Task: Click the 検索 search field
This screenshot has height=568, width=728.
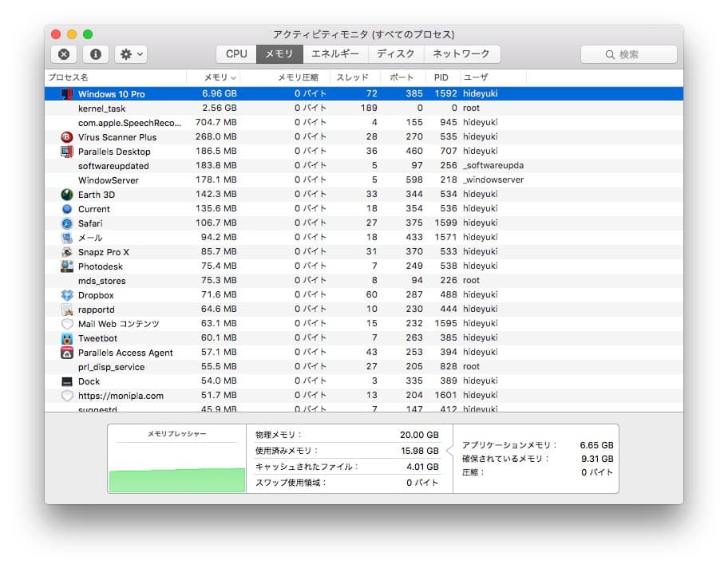Action: 629,54
